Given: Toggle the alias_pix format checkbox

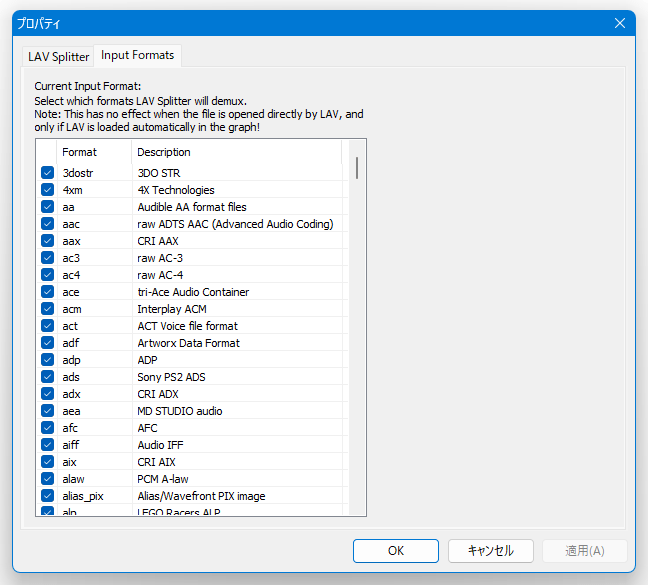Looking at the screenshot, I should tap(48, 496).
